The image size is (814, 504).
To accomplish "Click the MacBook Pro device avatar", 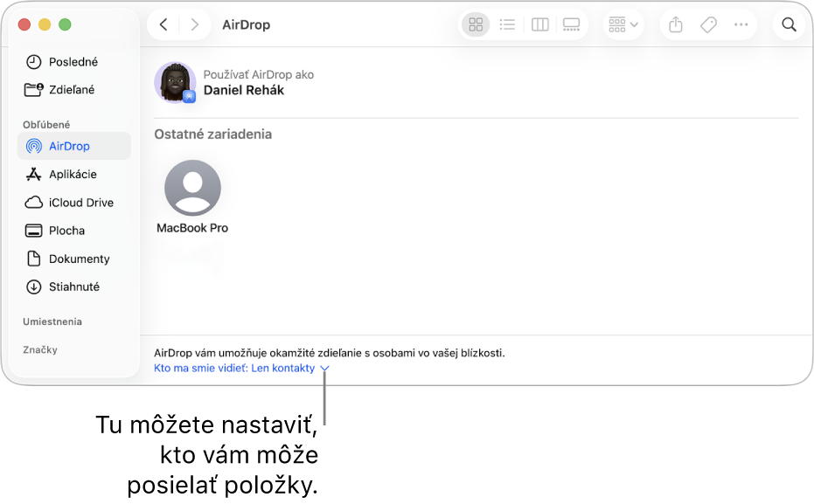I will click(192, 188).
